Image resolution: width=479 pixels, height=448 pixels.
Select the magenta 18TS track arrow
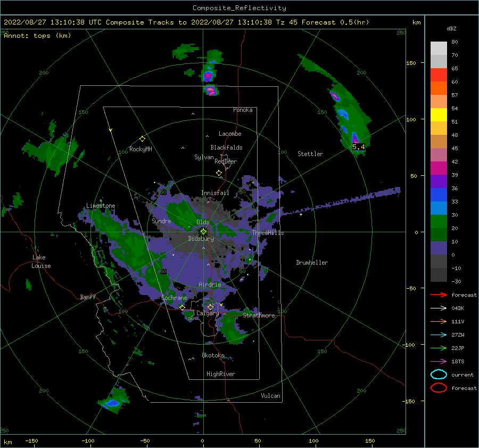[x=439, y=362]
